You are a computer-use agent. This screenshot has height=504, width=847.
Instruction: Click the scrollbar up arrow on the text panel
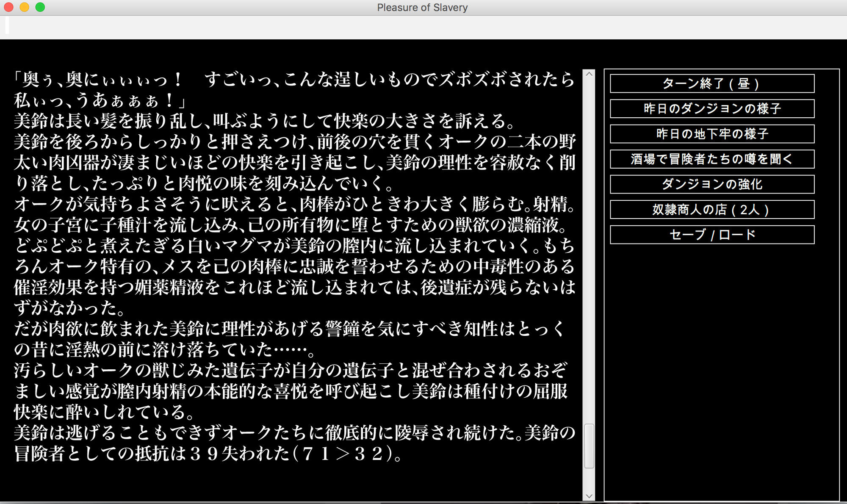pos(589,74)
